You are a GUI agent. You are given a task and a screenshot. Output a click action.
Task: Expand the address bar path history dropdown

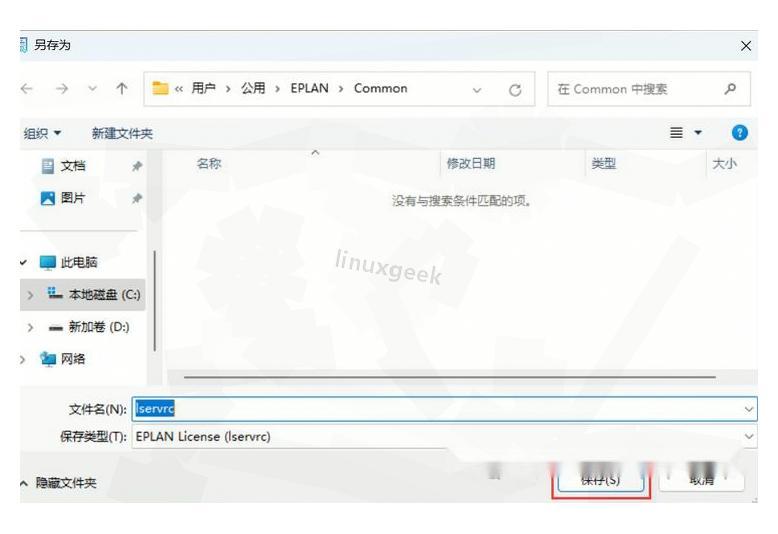477,89
